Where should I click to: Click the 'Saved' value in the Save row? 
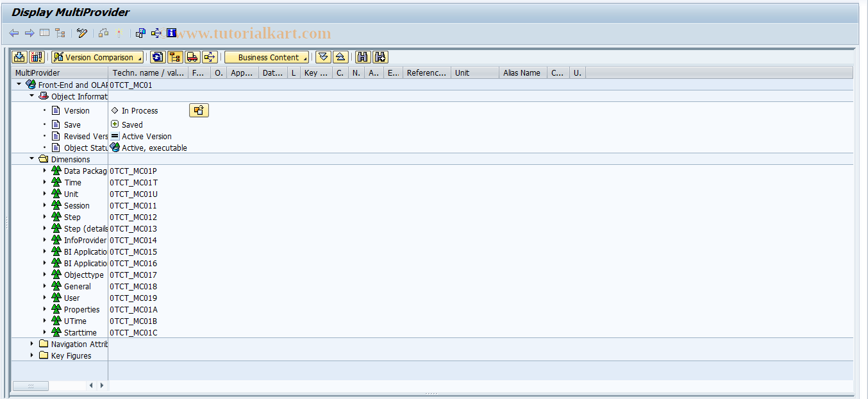coord(132,124)
